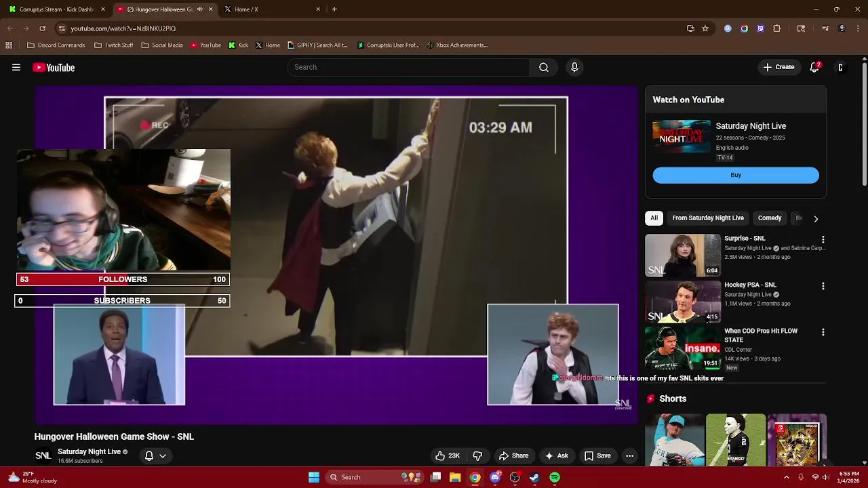Open Steam from the taskbar

[x=534, y=477]
